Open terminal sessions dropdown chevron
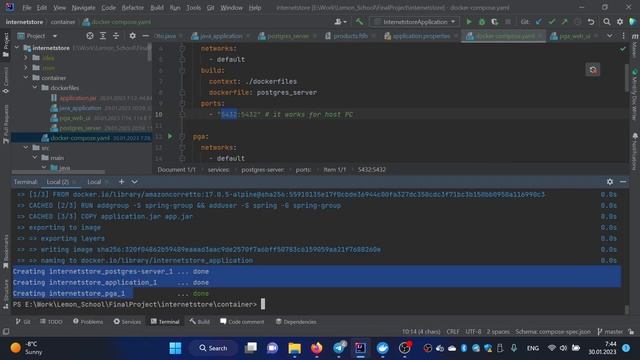The image size is (640, 360). (134, 182)
